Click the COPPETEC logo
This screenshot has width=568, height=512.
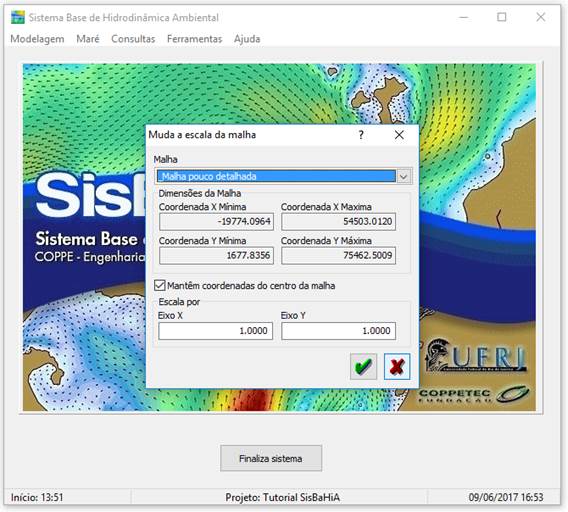pos(474,394)
